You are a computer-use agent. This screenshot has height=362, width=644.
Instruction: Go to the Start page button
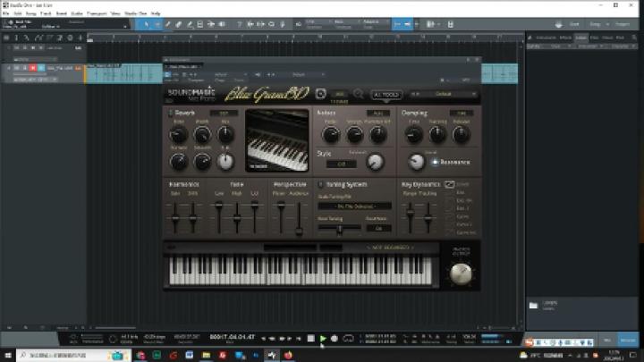coord(574,25)
